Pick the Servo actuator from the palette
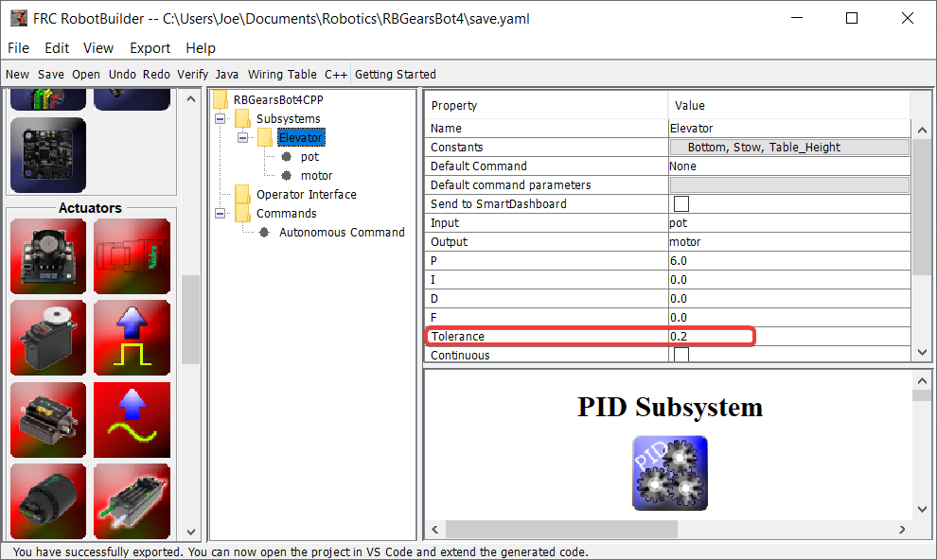This screenshot has width=937, height=560. (x=47, y=337)
